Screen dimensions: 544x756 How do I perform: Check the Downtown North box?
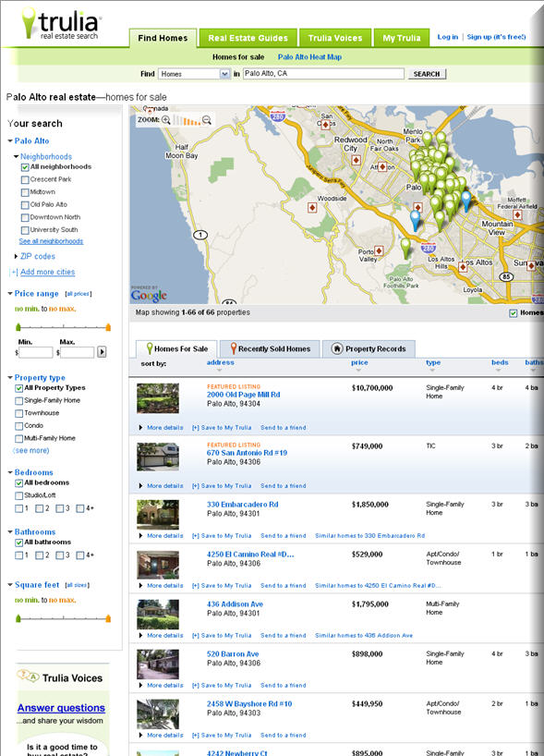(x=25, y=217)
